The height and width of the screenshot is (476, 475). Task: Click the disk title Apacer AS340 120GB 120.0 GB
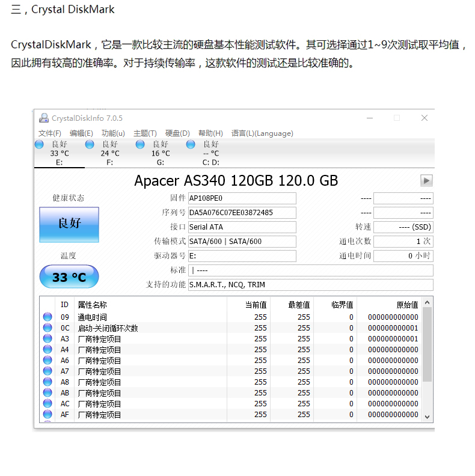click(236, 181)
